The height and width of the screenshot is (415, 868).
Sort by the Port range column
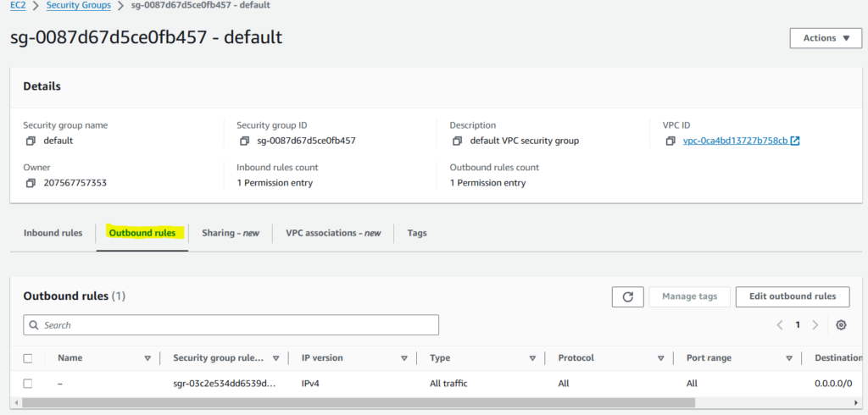(788, 358)
